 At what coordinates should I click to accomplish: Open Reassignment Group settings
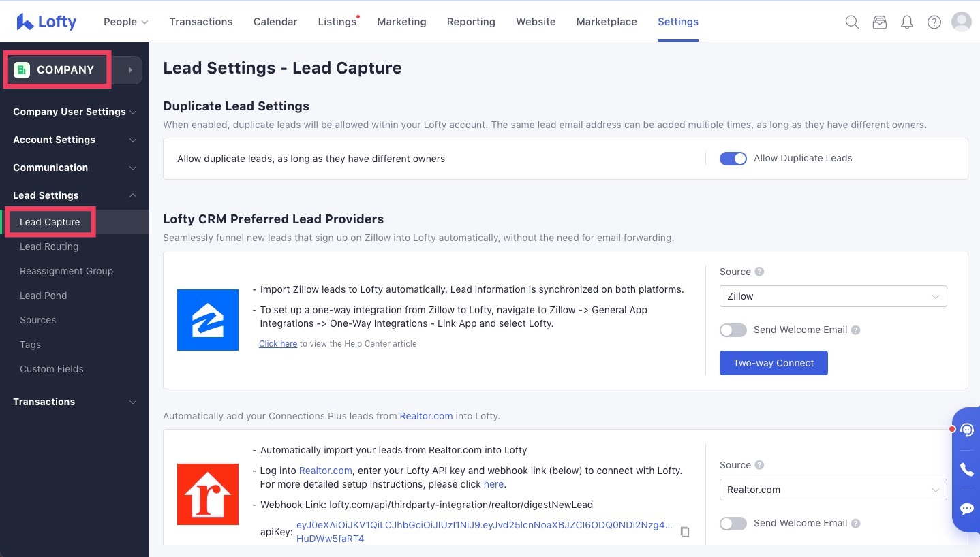(x=67, y=271)
